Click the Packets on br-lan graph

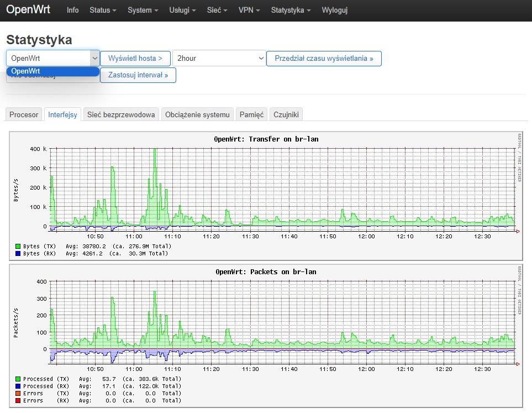click(x=266, y=336)
